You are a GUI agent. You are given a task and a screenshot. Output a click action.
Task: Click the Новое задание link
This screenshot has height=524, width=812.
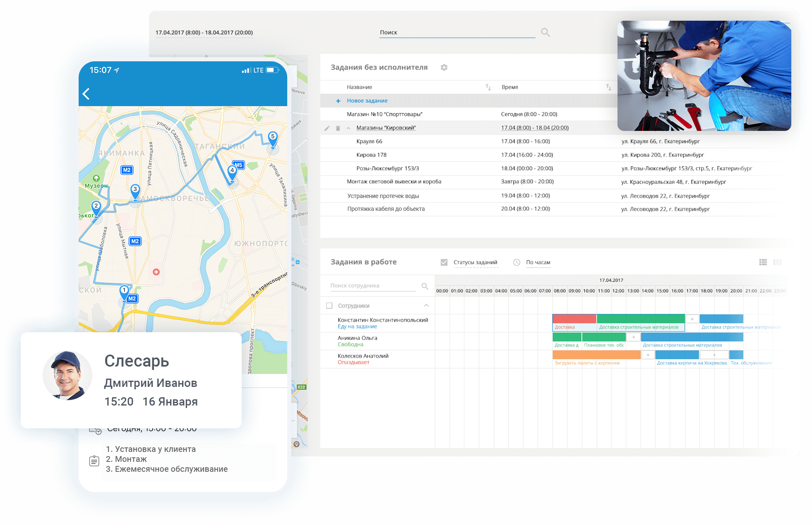click(x=367, y=101)
